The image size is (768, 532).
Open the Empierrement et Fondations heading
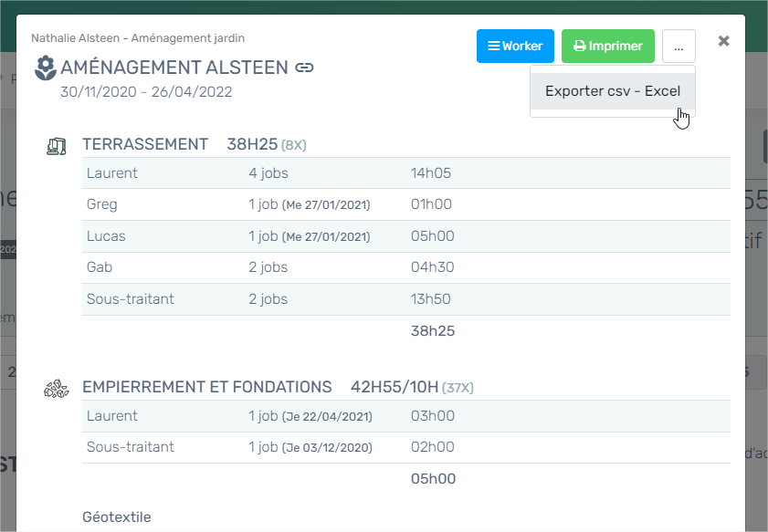[206, 387]
